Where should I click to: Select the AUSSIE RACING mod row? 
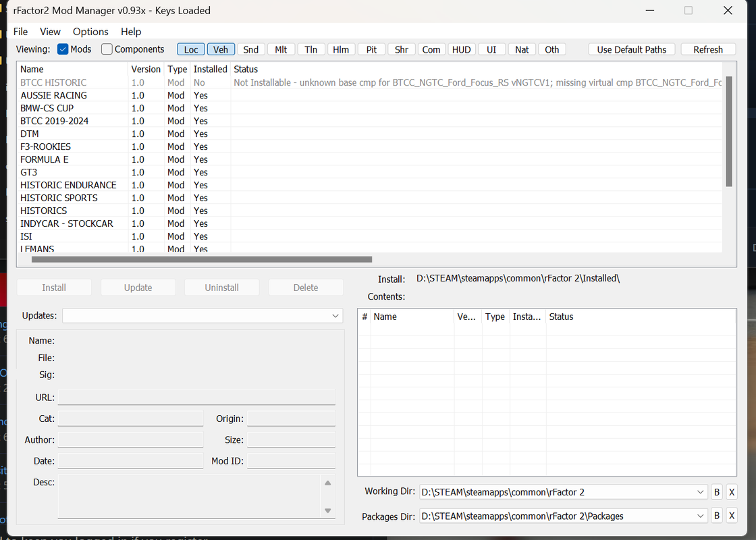pyautogui.click(x=370, y=95)
